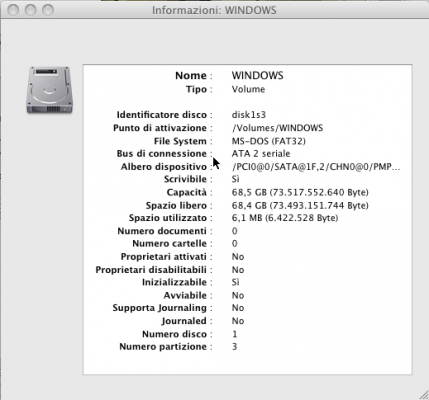The width and height of the screenshot is (429, 400).
Task: Select the 'Scrivibile' value Sì
Action: pyautogui.click(x=235, y=179)
